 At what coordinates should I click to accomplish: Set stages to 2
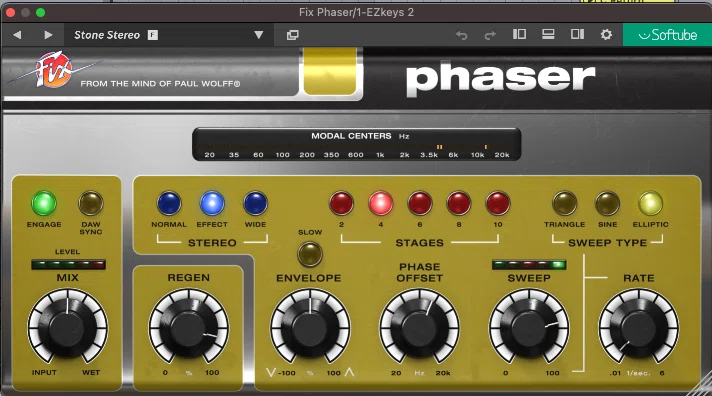341,203
